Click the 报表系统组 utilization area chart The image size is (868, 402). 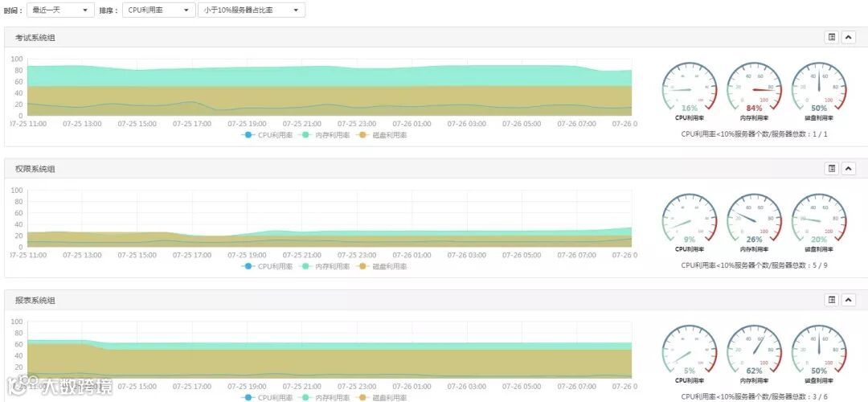(x=330, y=350)
